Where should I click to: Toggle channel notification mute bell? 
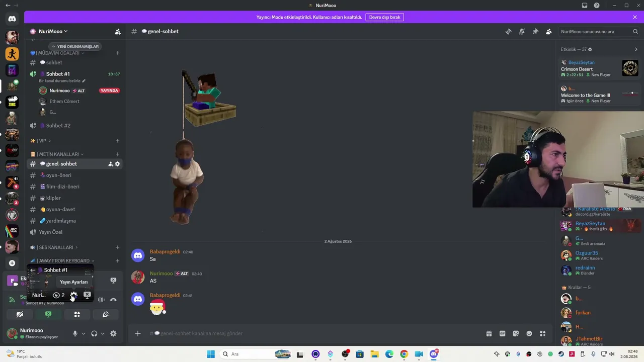point(522,31)
